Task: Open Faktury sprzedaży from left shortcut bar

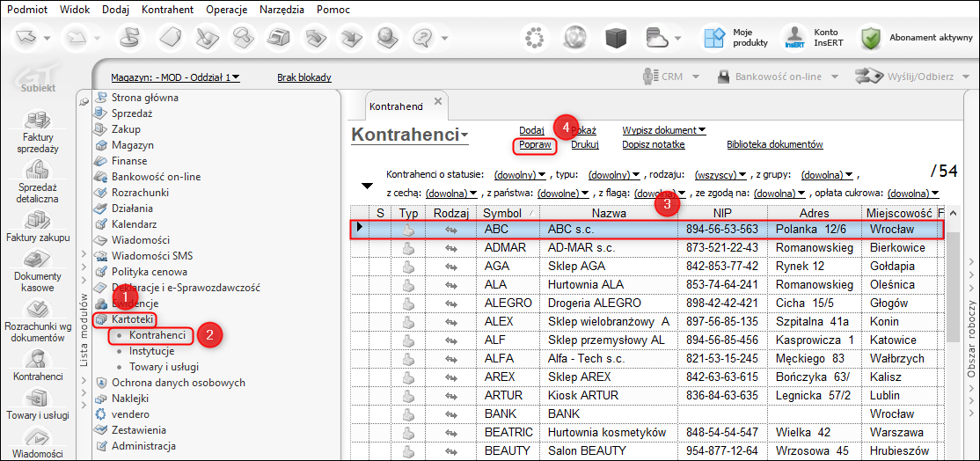Action: coord(36,121)
